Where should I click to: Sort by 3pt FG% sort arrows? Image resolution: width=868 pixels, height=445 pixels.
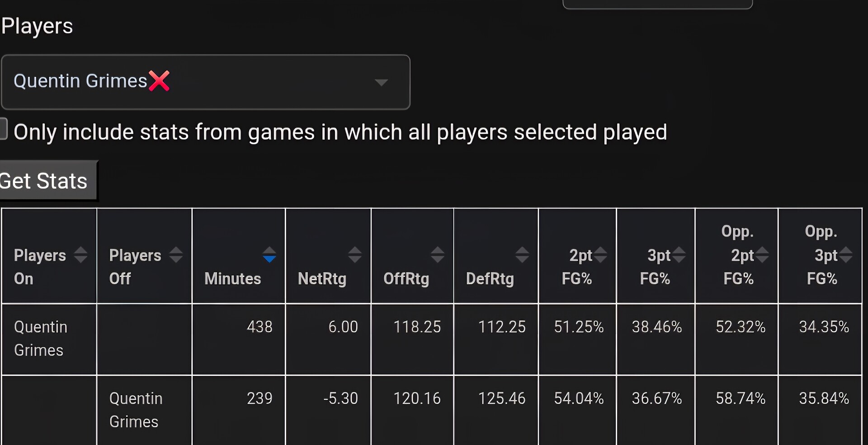click(679, 255)
